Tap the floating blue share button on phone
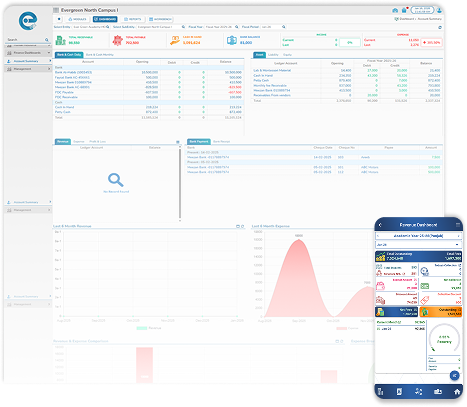The image size is (467, 407). pyautogui.click(x=454, y=376)
